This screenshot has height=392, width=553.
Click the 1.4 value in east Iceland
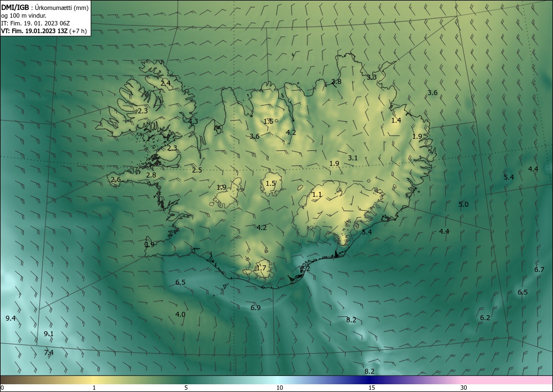click(x=396, y=121)
